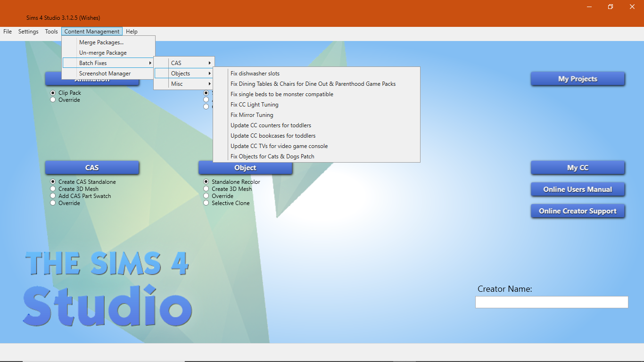Expand the Batch Fixes submenu
The width and height of the screenshot is (644, 362).
pyautogui.click(x=109, y=63)
